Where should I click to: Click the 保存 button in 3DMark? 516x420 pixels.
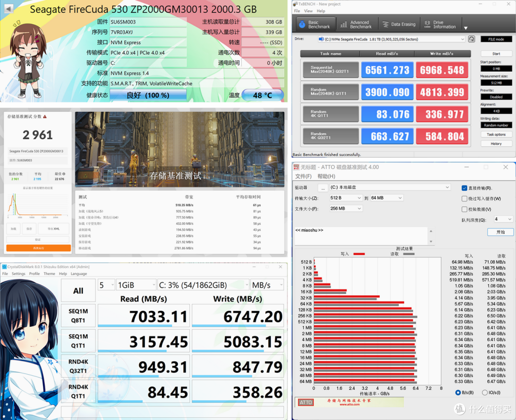coord(29,228)
